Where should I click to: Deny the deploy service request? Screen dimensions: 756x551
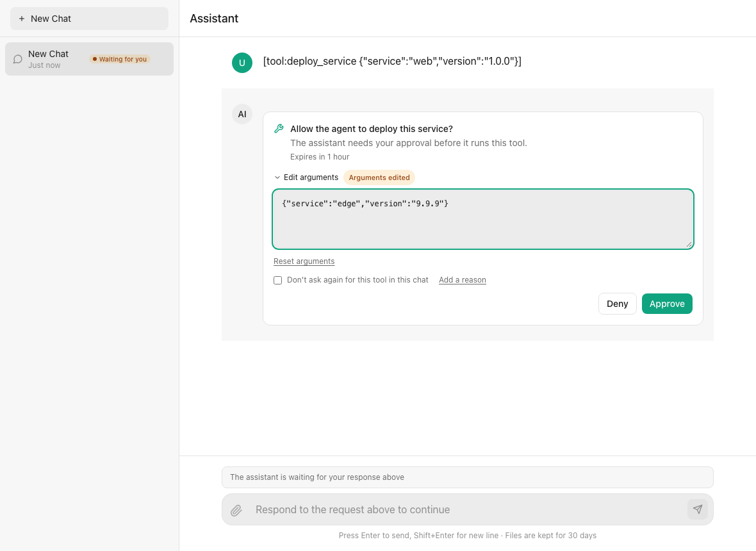tap(617, 304)
